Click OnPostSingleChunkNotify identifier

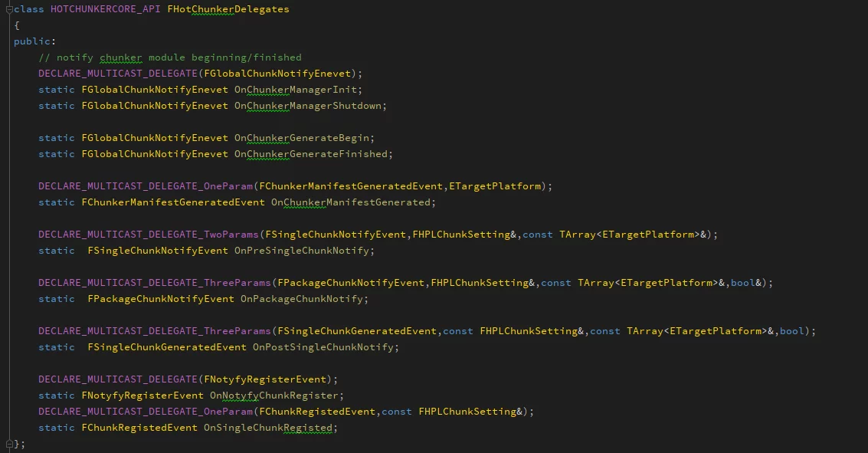[323, 346]
